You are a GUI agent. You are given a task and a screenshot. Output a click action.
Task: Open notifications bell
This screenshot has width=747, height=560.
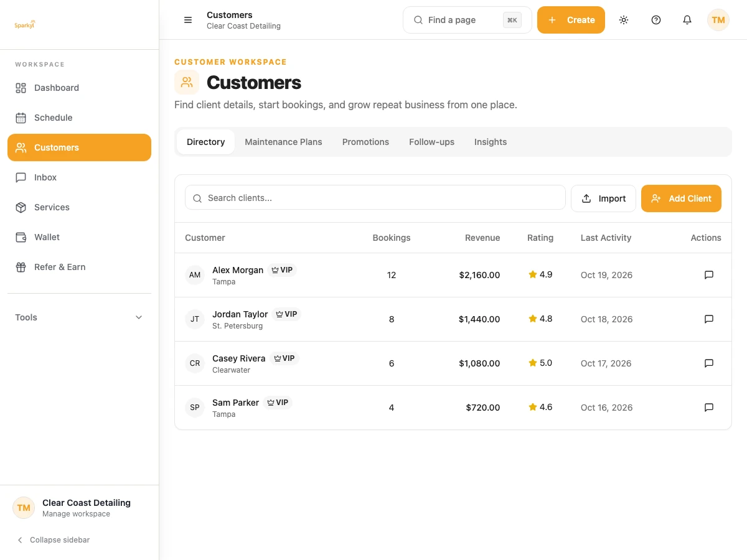687,20
